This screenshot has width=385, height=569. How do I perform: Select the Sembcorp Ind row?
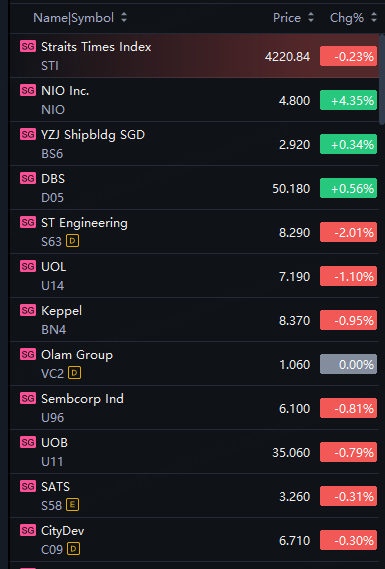pos(194,408)
